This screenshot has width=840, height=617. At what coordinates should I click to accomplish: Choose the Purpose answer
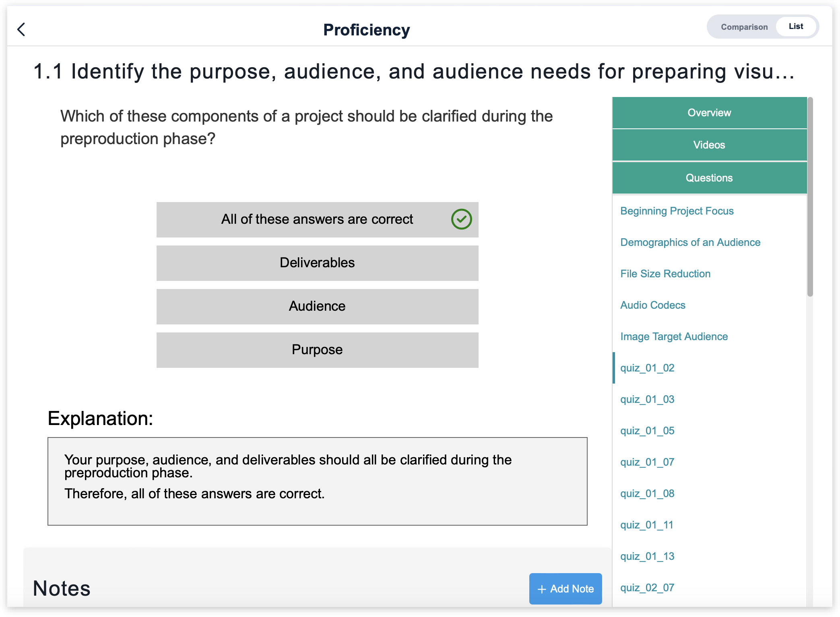tap(317, 350)
